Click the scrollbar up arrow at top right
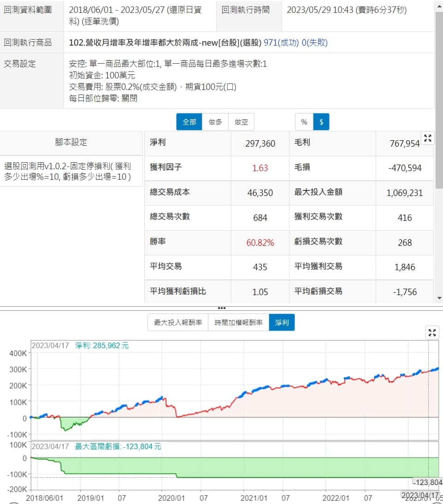This screenshot has height=504, width=443. pos(438,4)
